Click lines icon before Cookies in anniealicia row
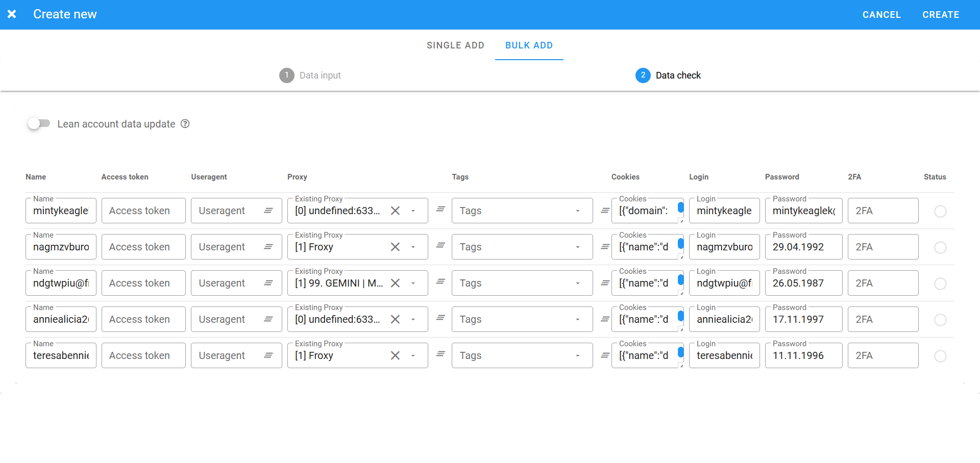The width and height of the screenshot is (980, 463). (x=605, y=319)
